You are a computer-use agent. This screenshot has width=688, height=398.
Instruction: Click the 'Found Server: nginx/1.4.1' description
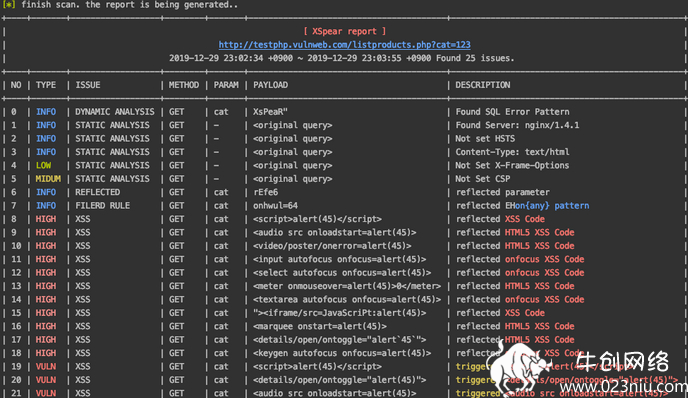pos(517,125)
